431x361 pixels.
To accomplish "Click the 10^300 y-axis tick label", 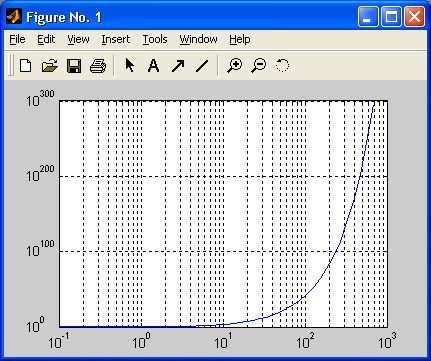I will (40, 98).
